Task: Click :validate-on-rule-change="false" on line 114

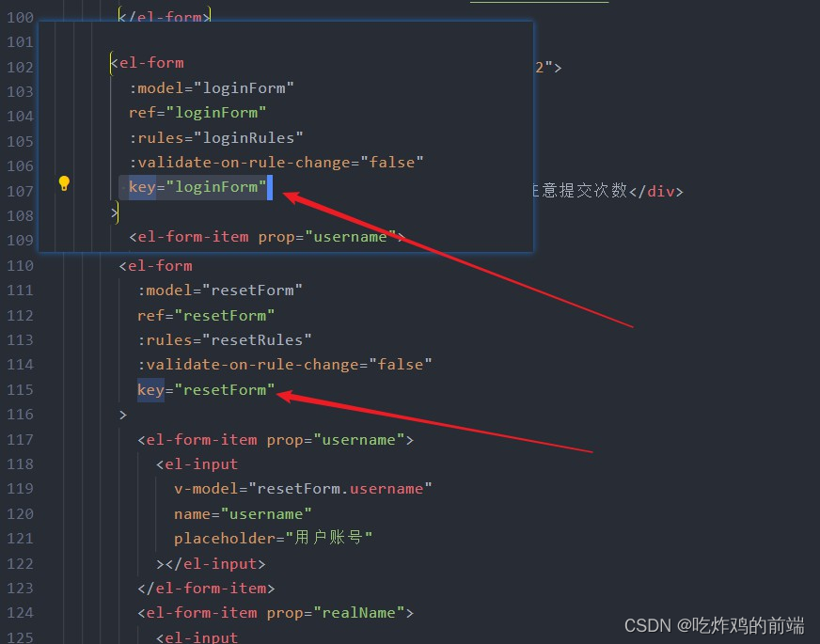Action: [285, 365]
